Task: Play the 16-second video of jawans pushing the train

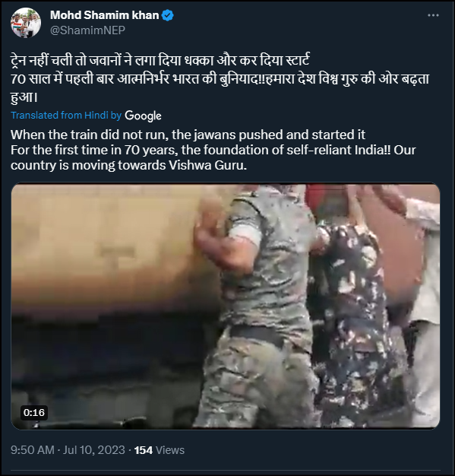Action: [226, 306]
